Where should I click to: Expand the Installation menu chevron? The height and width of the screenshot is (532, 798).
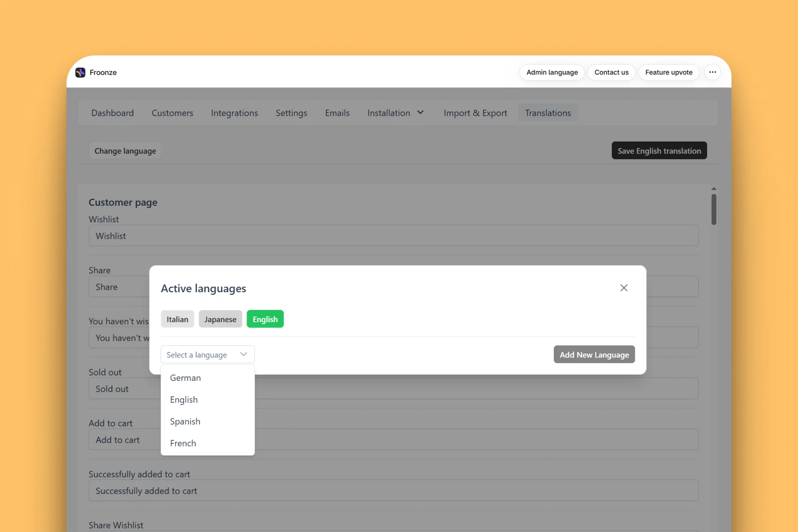pos(420,113)
